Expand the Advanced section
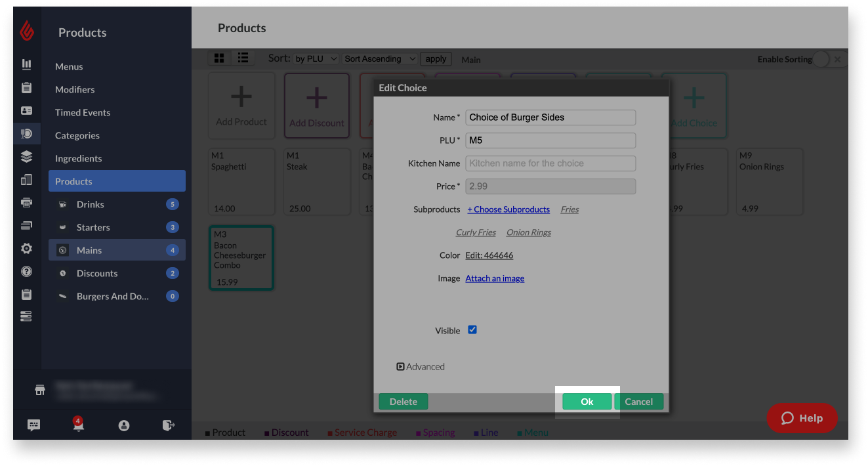Viewport: 868px width, 466px height. pyautogui.click(x=421, y=366)
